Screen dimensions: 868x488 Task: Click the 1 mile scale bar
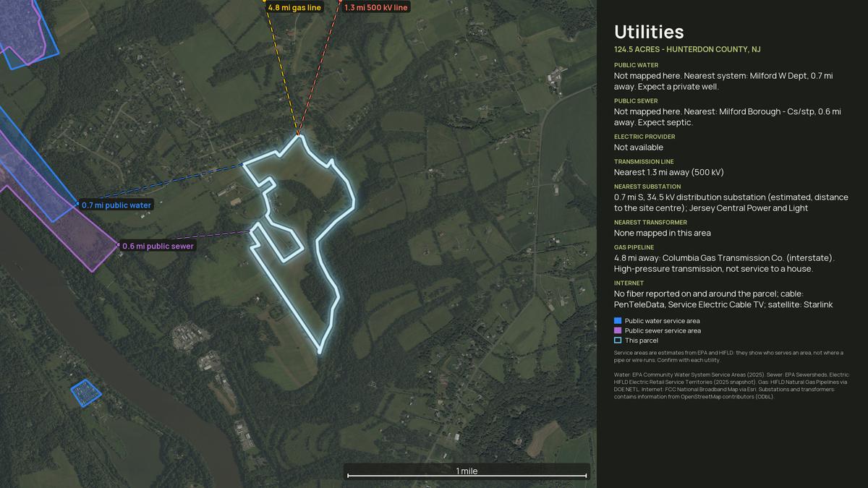467,472
